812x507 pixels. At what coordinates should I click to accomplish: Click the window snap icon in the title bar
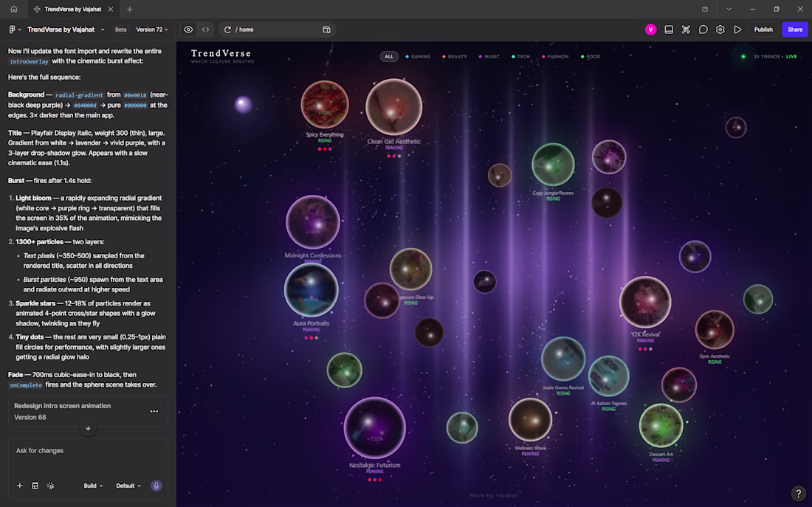pyautogui.click(x=705, y=9)
